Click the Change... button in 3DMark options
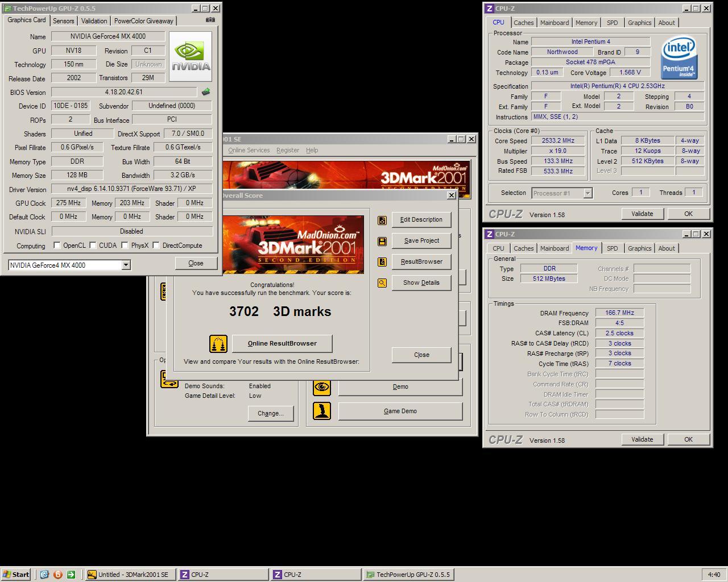Viewport: 728px width, 582px height. click(x=271, y=413)
